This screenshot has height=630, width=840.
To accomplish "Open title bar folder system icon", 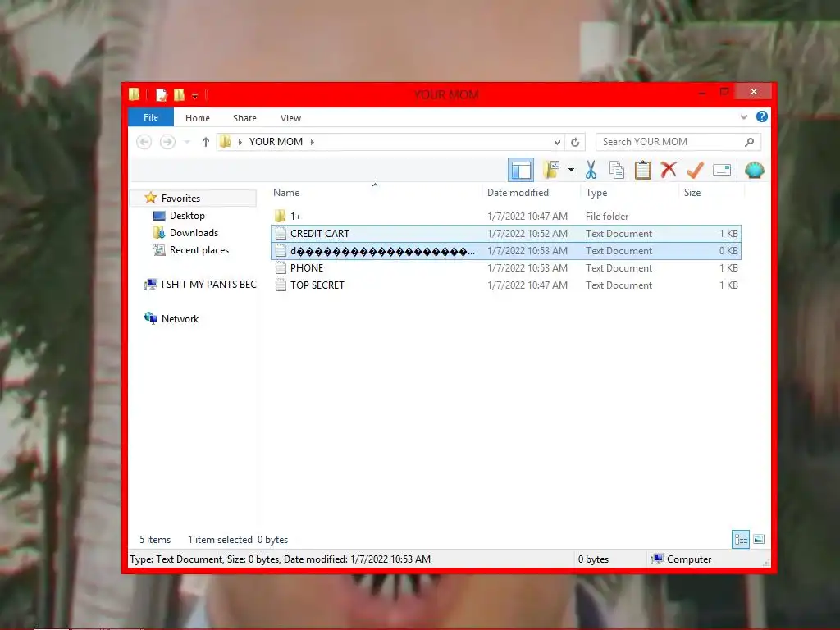I will [135, 95].
